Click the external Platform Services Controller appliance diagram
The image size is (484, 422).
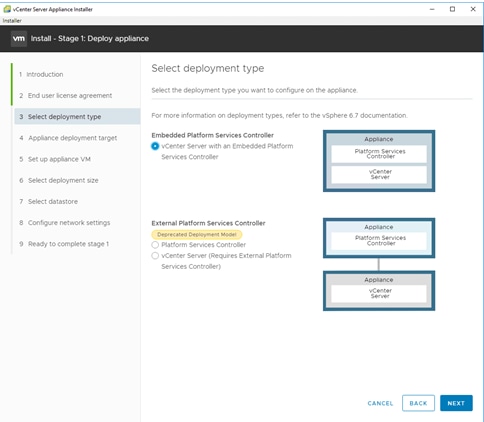coord(379,238)
